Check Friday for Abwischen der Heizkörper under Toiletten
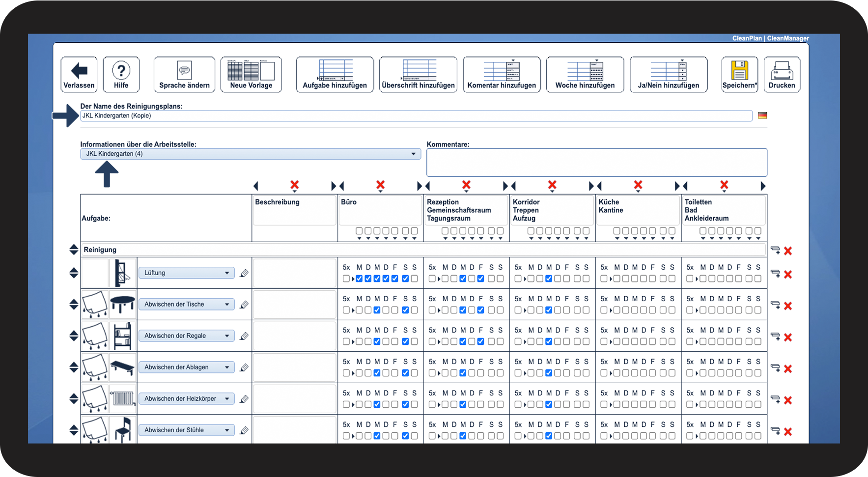Viewport: 868px width, 477px height. (739, 404)
